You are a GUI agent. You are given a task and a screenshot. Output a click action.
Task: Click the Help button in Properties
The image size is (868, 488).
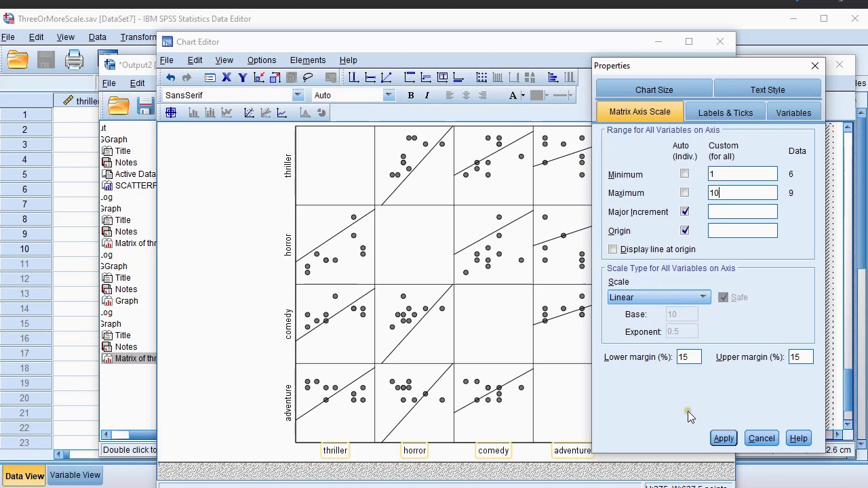798,439
